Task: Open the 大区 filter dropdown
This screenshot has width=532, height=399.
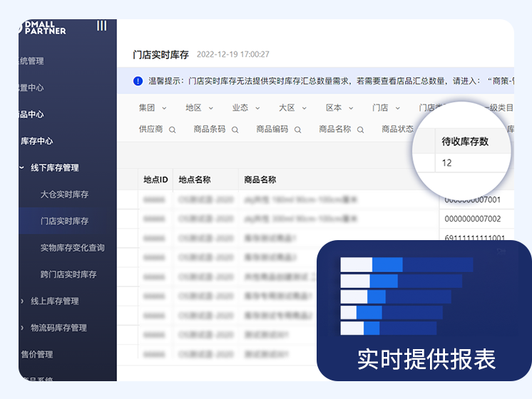Action: [293, 108]
